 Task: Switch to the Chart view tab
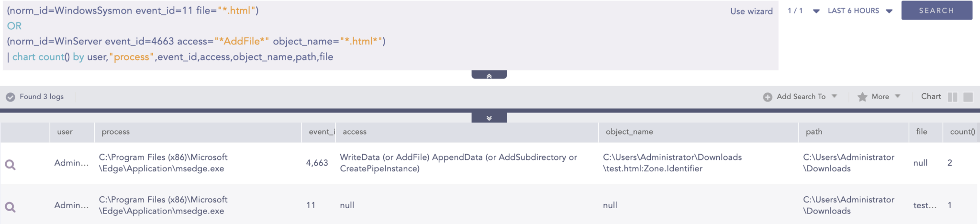click(x=931, y=96)
